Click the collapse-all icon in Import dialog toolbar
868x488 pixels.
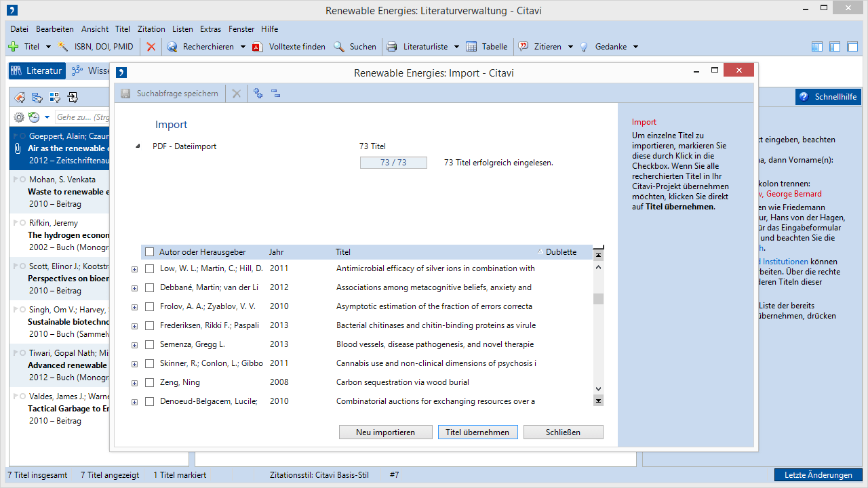[276, 94]
